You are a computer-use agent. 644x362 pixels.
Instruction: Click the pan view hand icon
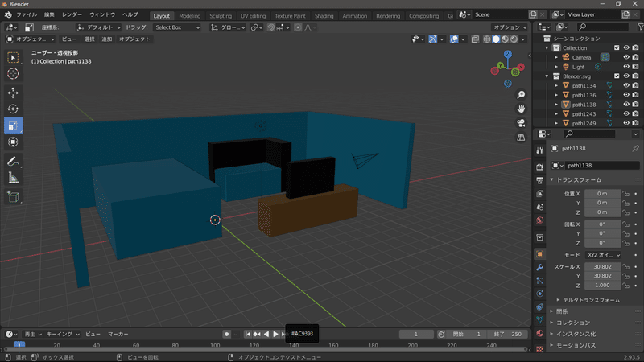tap(521, 109)
